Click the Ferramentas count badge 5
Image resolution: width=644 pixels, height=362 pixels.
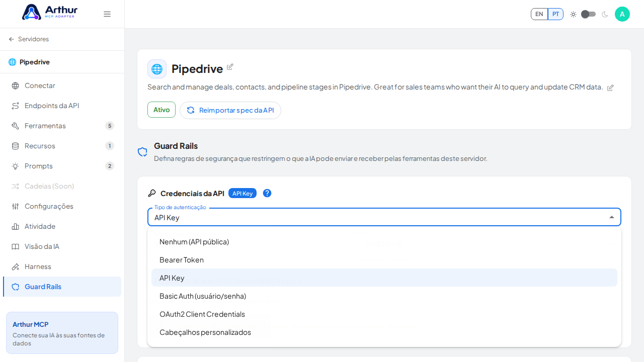110,126
